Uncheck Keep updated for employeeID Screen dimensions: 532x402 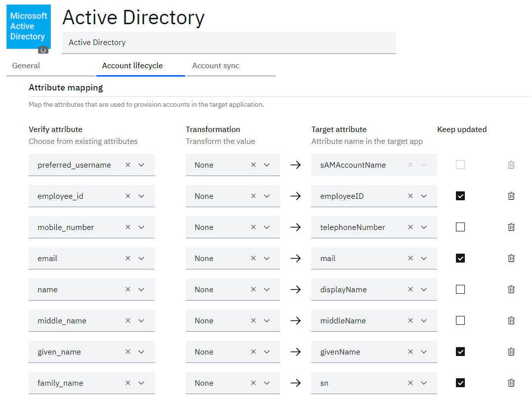[460, 196]
